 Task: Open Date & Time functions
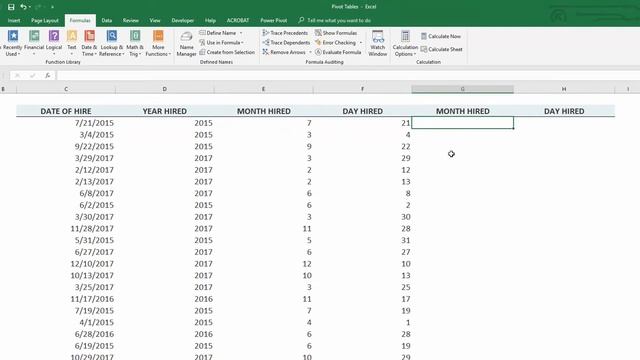tap(89, 43)
